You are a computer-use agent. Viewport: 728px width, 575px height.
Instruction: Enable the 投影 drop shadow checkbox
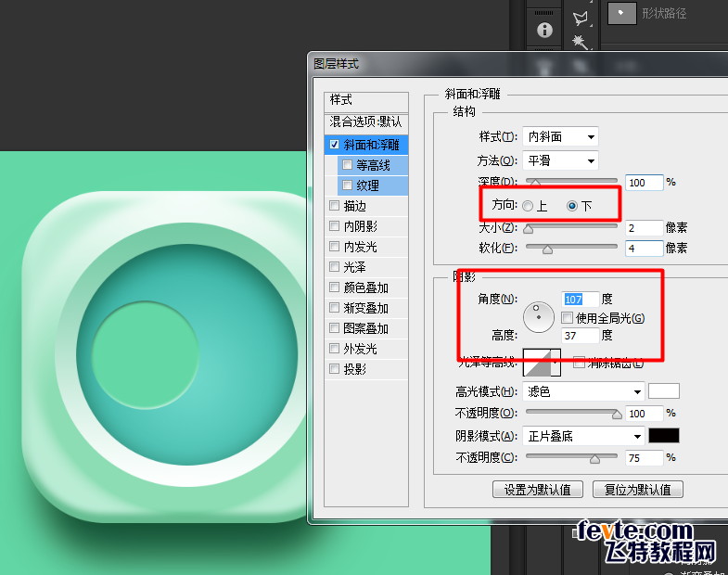point(334,369)
